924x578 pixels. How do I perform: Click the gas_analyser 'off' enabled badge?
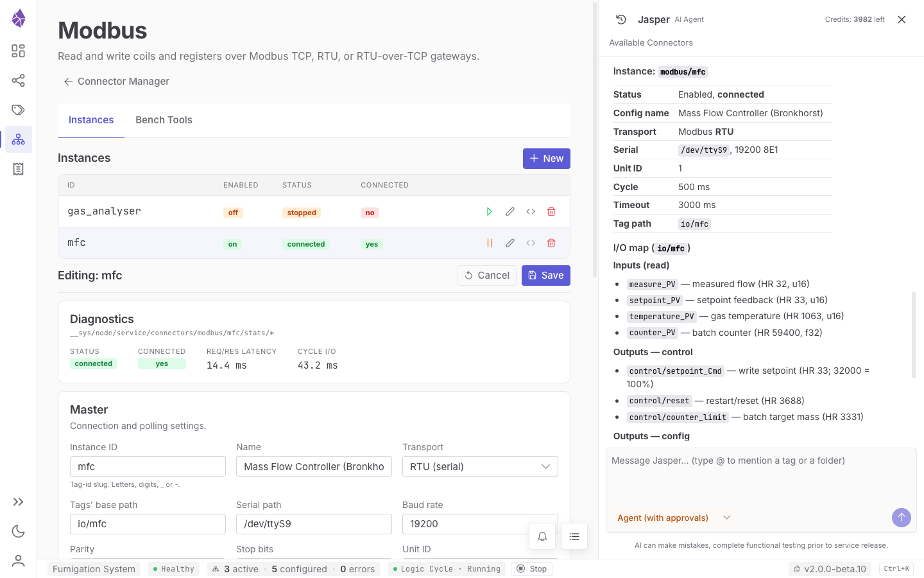point(233,213)
